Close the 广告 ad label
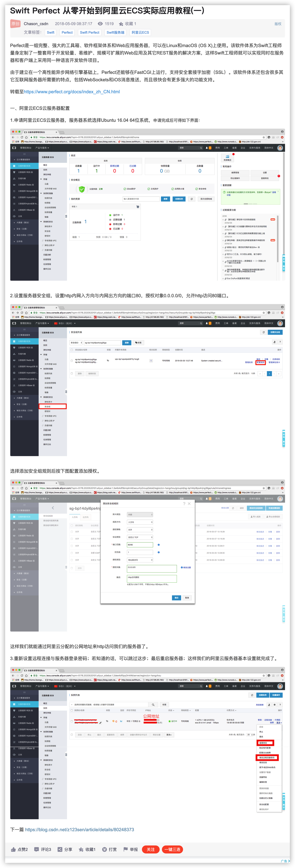 tap(289, 861)
